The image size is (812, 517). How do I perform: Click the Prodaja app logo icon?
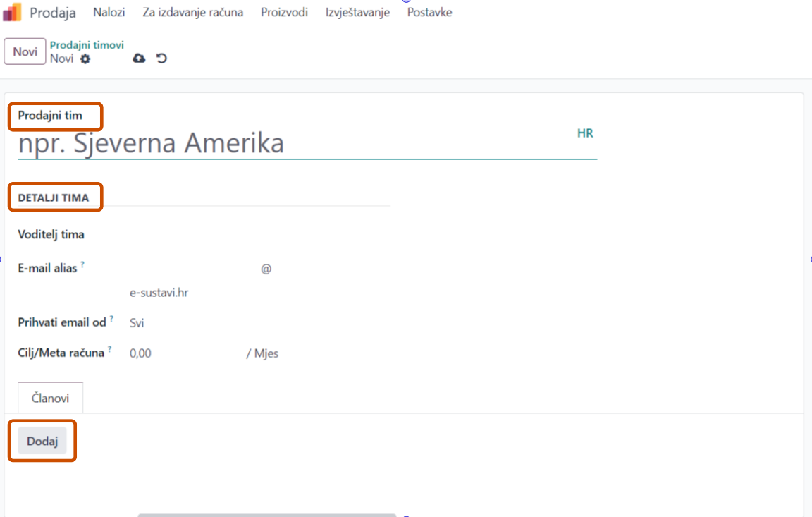pos(12,12)
